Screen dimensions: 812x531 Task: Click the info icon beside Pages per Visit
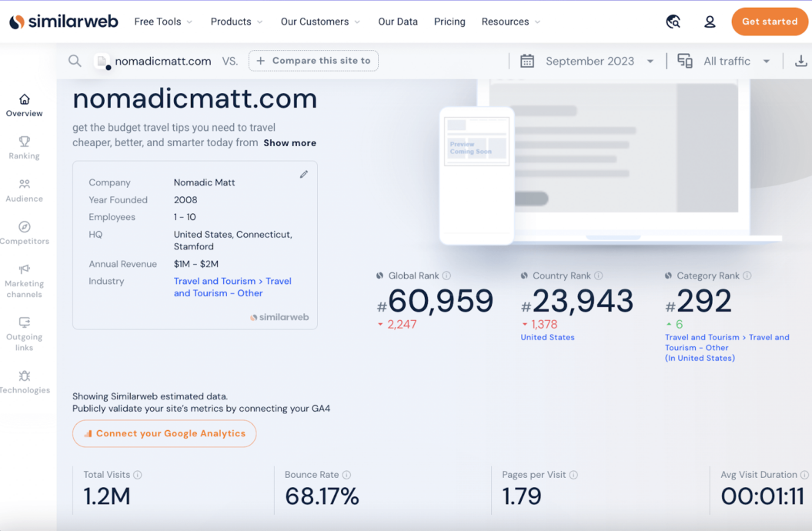coord(573,475)
